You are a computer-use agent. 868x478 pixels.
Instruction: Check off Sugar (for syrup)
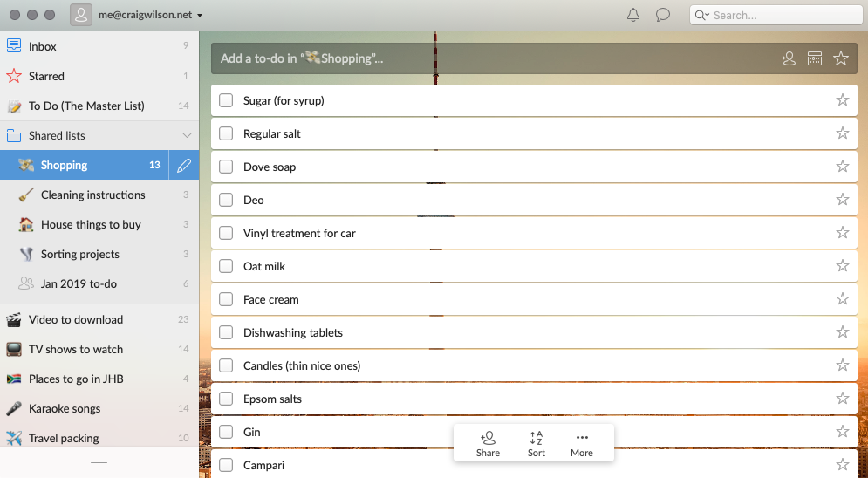point(226,100)
